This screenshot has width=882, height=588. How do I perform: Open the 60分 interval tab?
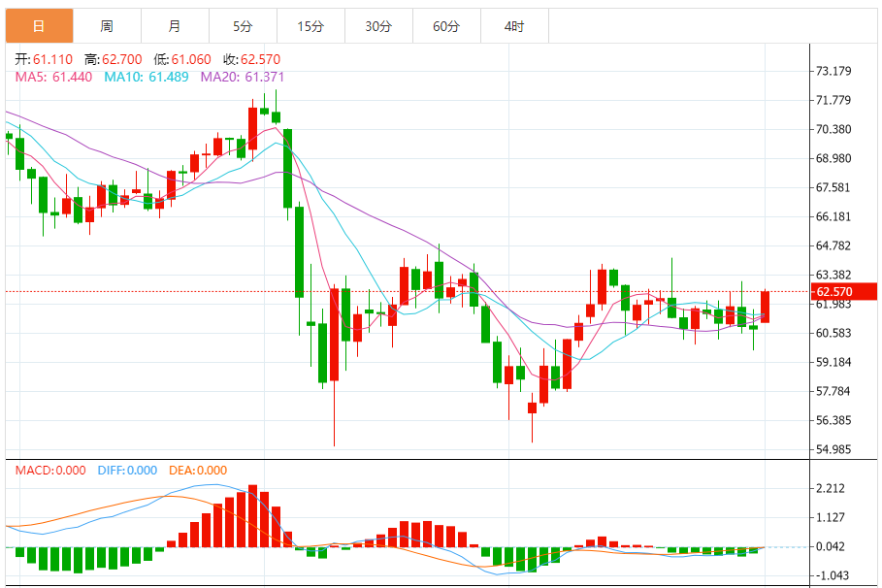pyautogui.click(x=446, y=26)
